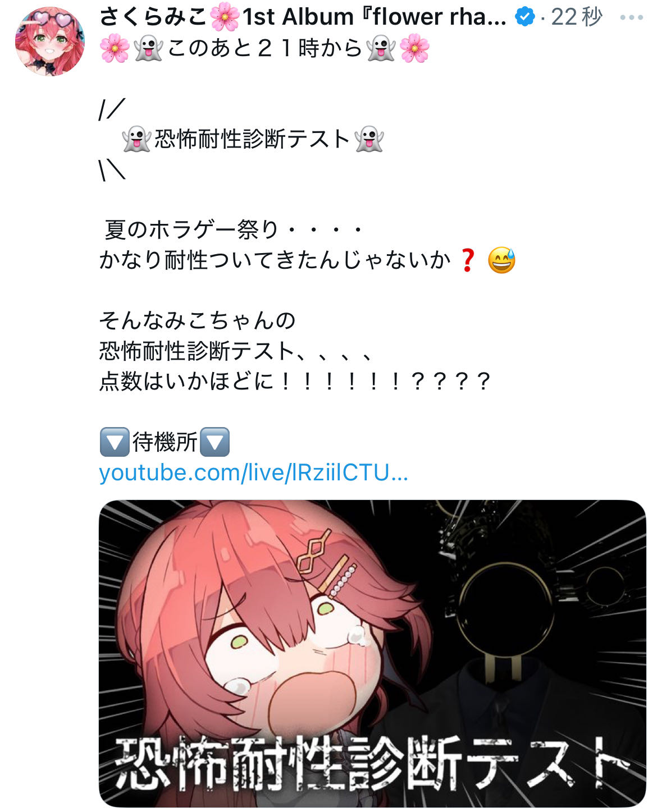Click ghost emoji left of 恐怖耐性診断テスト heading
Image resolution: width=662 pixels, height=812 pixels.
[x=136, y=139]
